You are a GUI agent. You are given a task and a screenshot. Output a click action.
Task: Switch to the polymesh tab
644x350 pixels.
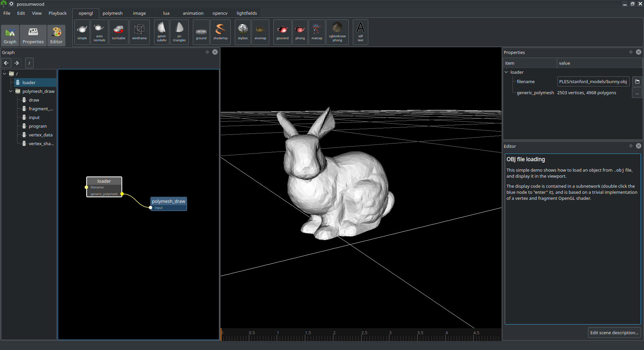(112, 13)
